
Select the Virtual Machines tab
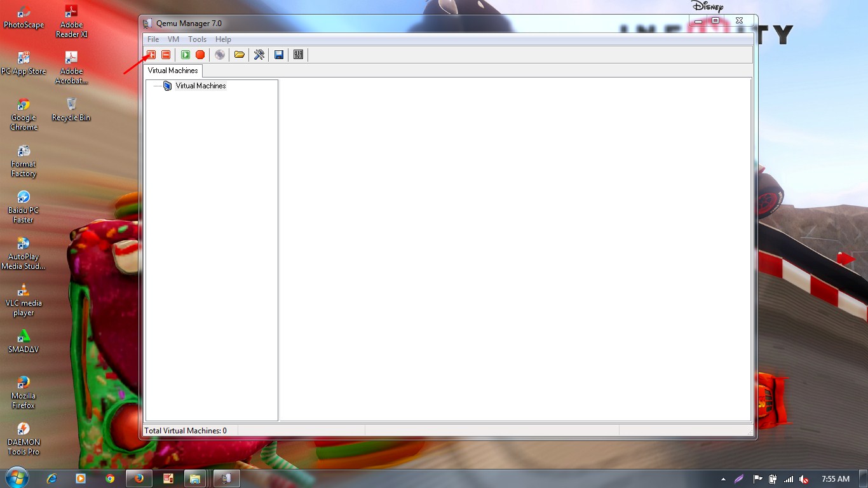click(x=173, y=71)
